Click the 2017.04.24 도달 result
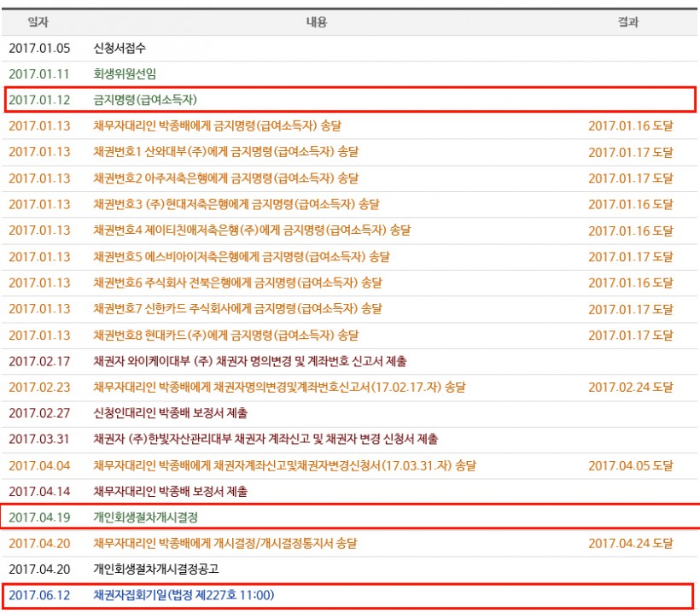This screenshot has width=700, height=613. pos(630,543)
